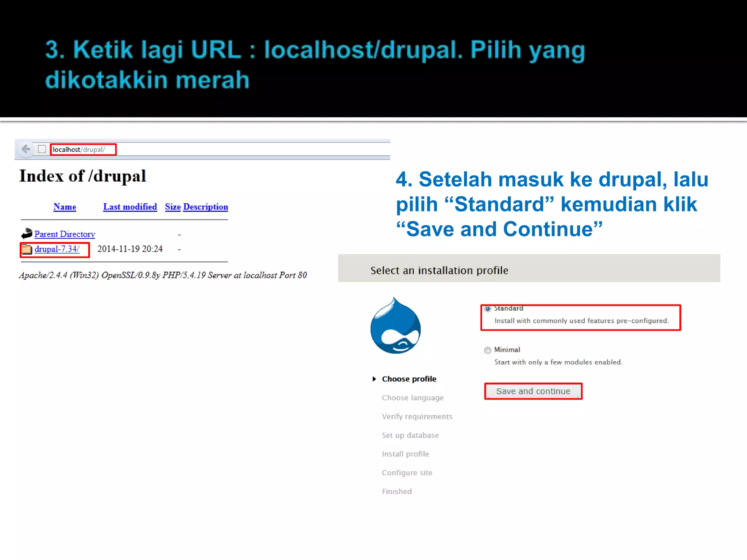This screenshot has width=747, height=560.
Task: Click the Apache server signature line
Action: click(163, 275)
